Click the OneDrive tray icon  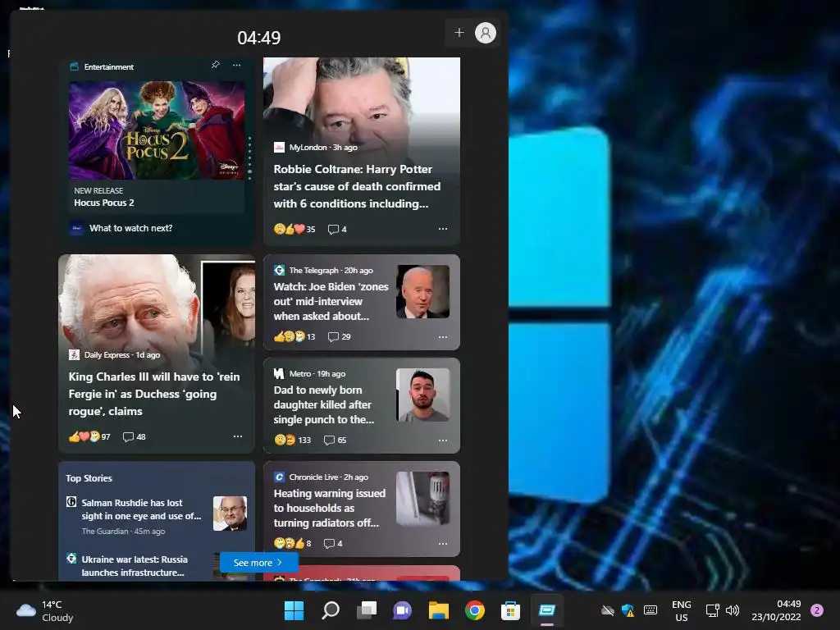pos(608,610)
